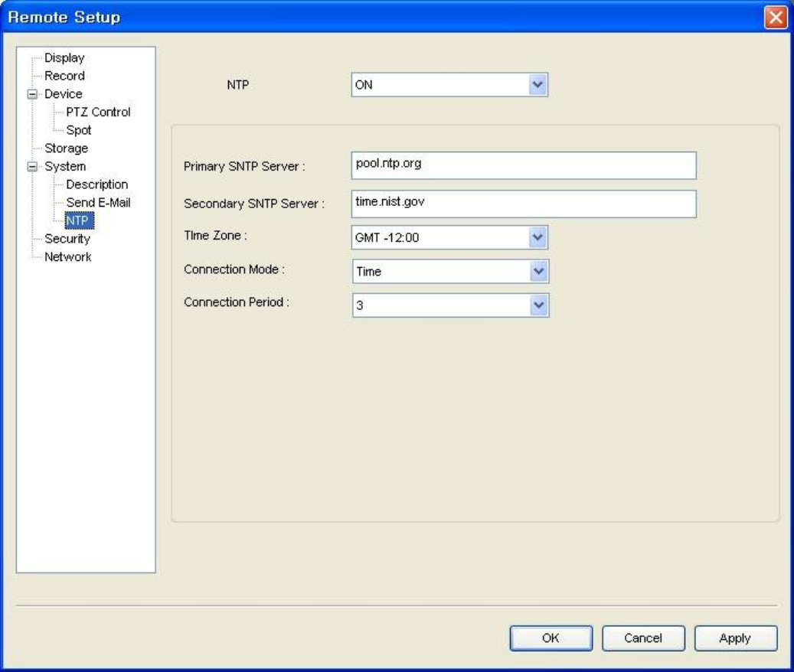The image size is (794, 672).
Task: Select Security in the settings tree
Action: [67, 239]
